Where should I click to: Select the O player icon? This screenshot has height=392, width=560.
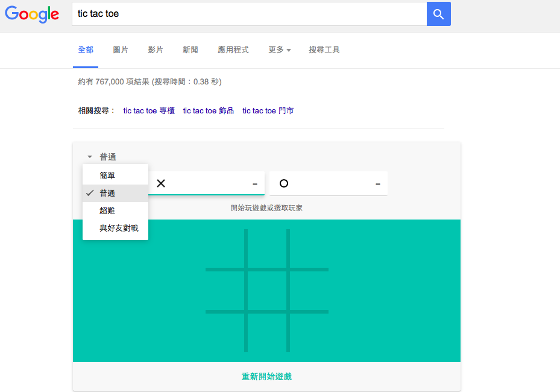tap(284, 183)
